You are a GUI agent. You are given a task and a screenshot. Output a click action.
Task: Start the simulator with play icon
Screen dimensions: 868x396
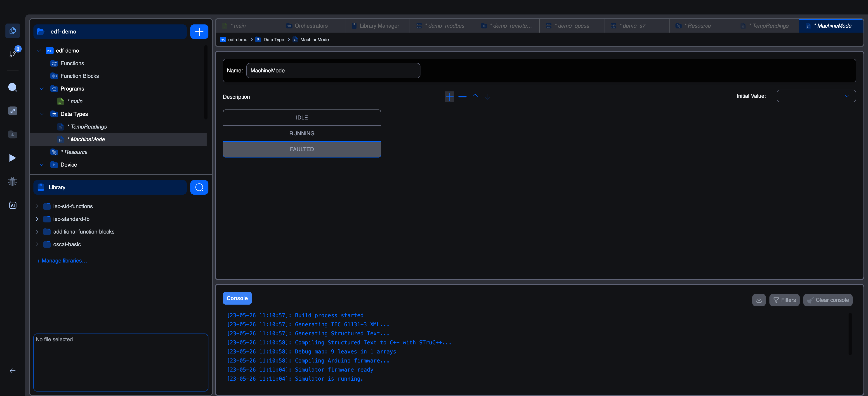[x=12, y=158]
